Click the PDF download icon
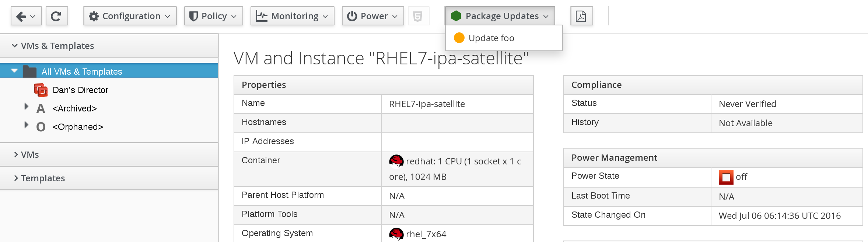The height and width of the screenshot is (242, 868). (581, 16)
